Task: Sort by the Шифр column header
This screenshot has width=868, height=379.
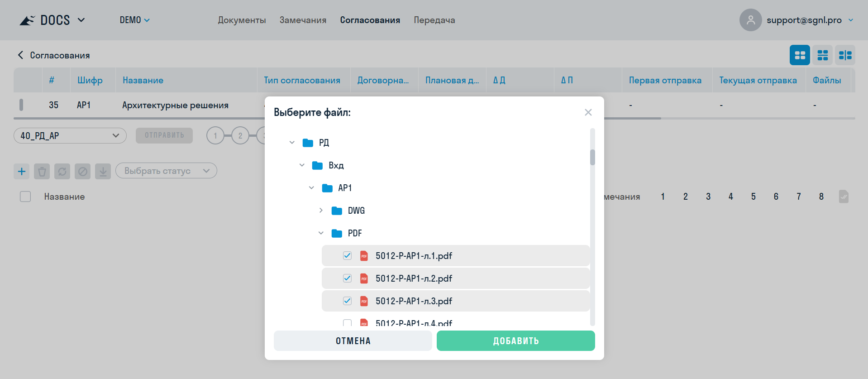Action: [90, 80]
